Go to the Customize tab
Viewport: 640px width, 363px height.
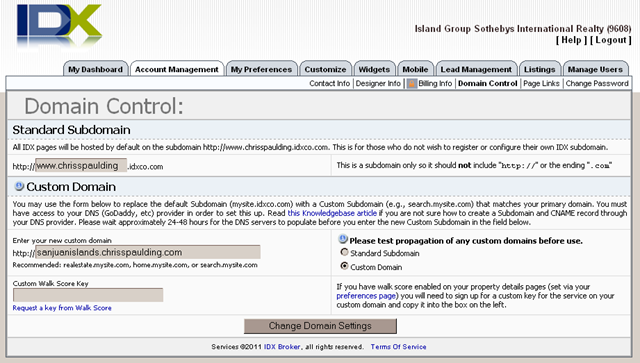pyautogui.click(x=325, y=69)
